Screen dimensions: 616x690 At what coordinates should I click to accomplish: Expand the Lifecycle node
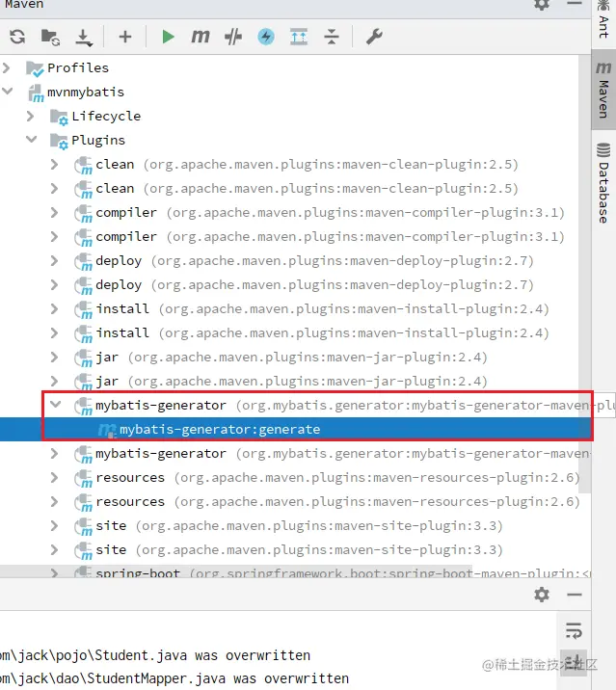tap(31, 117)
